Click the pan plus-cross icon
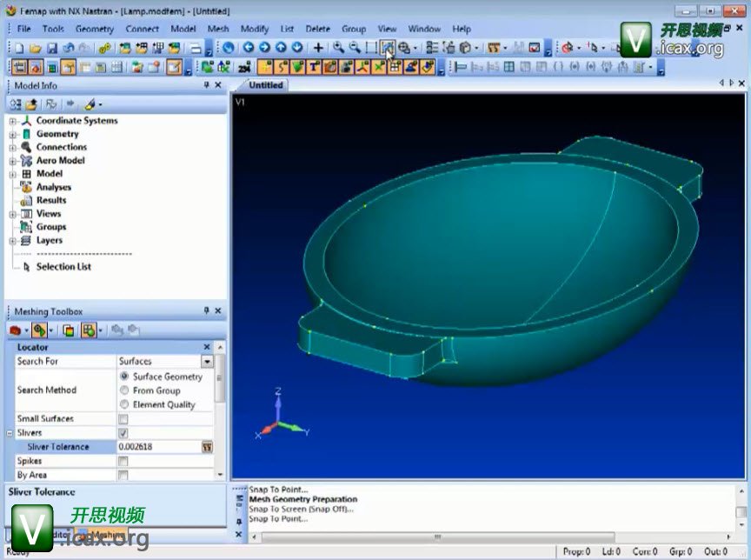 click(318, 48)
